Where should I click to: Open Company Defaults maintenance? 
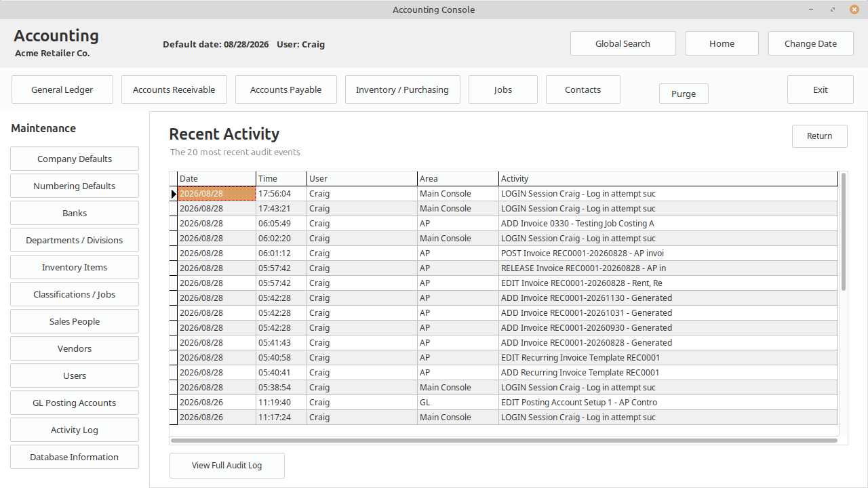75,159
